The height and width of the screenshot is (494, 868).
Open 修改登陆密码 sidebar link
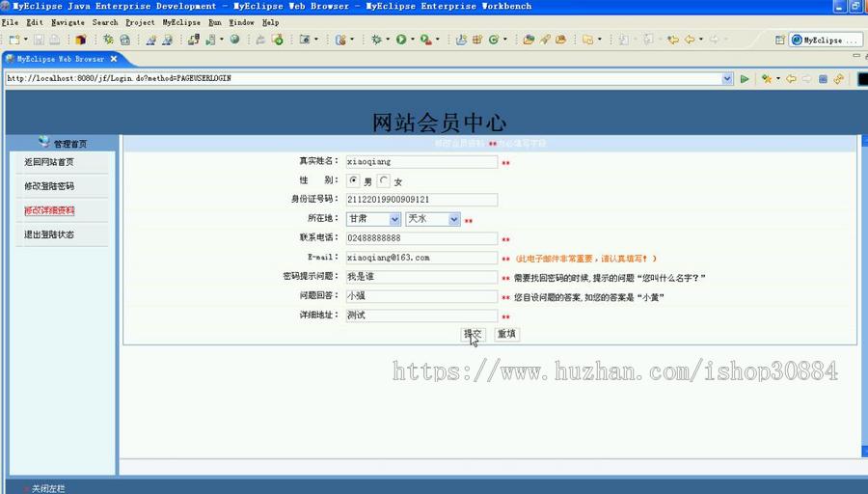click(x=49, y=186)
